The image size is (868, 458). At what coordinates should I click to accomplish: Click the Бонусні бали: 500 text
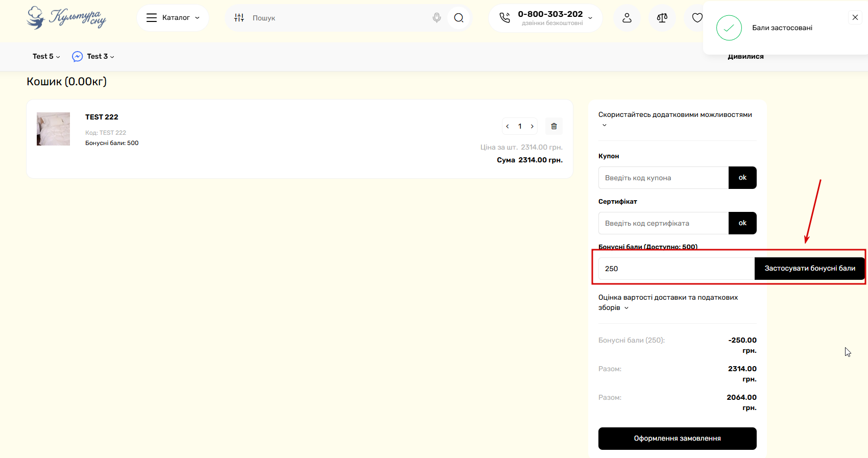tap(112, 143)
